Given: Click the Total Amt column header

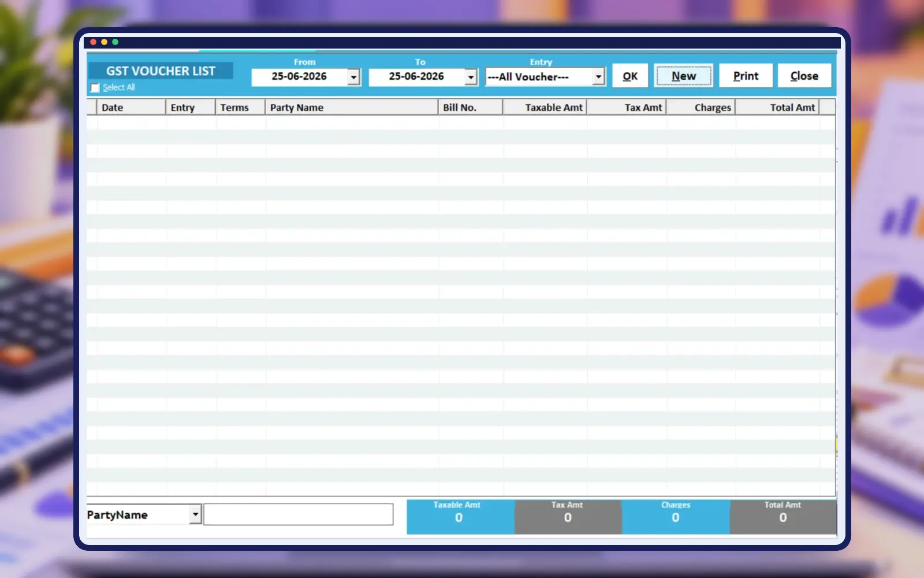Looking at the screenshot, I should (x=777, y=108).
